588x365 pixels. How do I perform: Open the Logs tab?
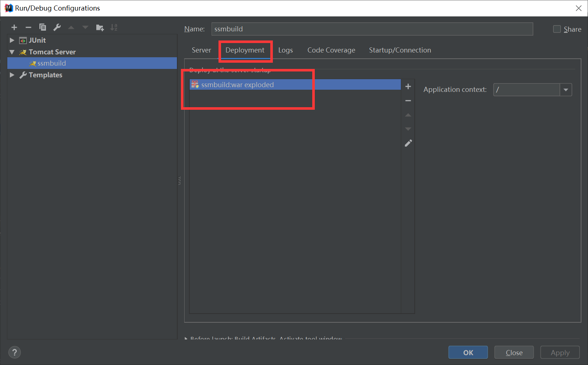286,50
